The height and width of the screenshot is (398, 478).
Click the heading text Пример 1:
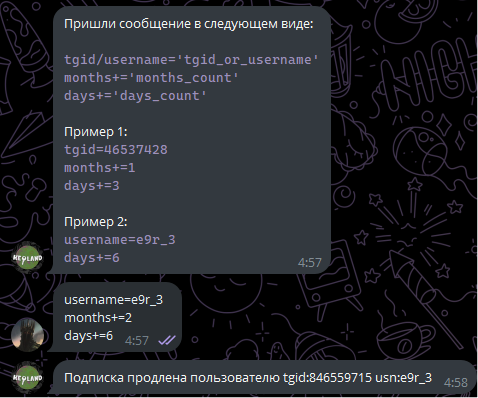coord(96,132)
